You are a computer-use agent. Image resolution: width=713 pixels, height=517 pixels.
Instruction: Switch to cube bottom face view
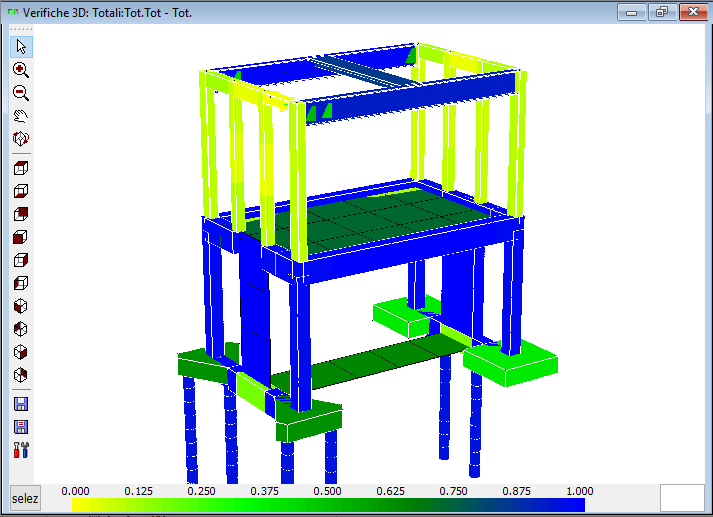(x=21, y=191)
